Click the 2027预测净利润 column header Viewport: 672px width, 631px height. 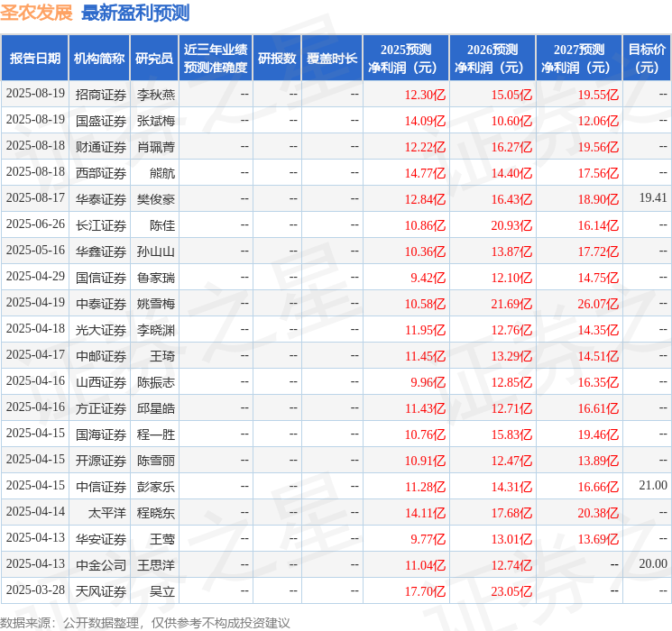[x=578, y=58]
